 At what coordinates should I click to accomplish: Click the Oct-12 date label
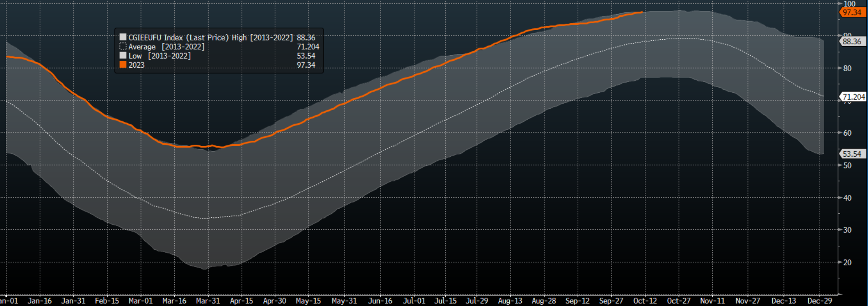point(645,301)
